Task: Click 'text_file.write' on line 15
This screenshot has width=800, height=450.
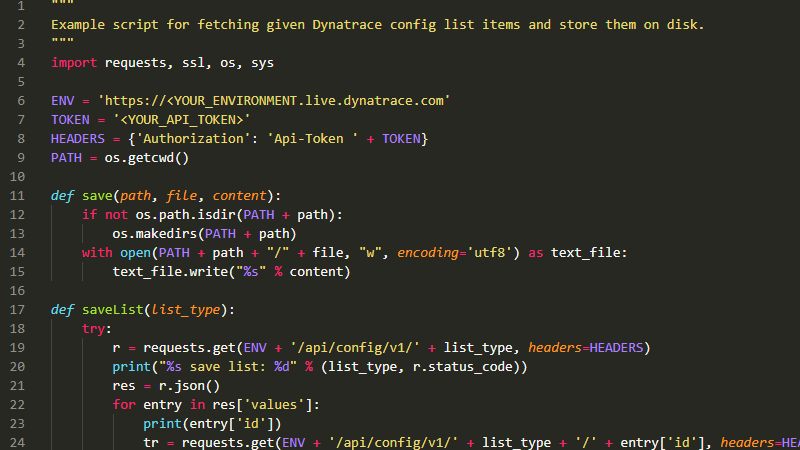Action: pos(170,272)
